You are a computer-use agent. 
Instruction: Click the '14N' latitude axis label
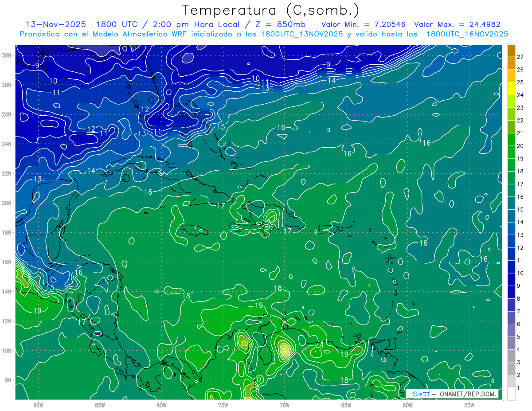pyautogui.click(x=7, y=292)
